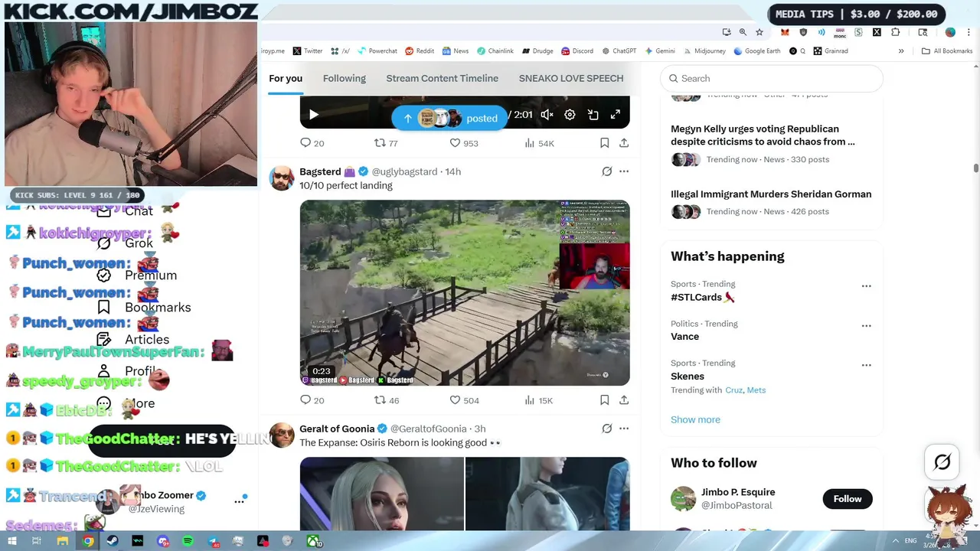This screenshot has width=980, height=551.
Task: Open the Reddit bookmark
Action: tap(420, 51)
